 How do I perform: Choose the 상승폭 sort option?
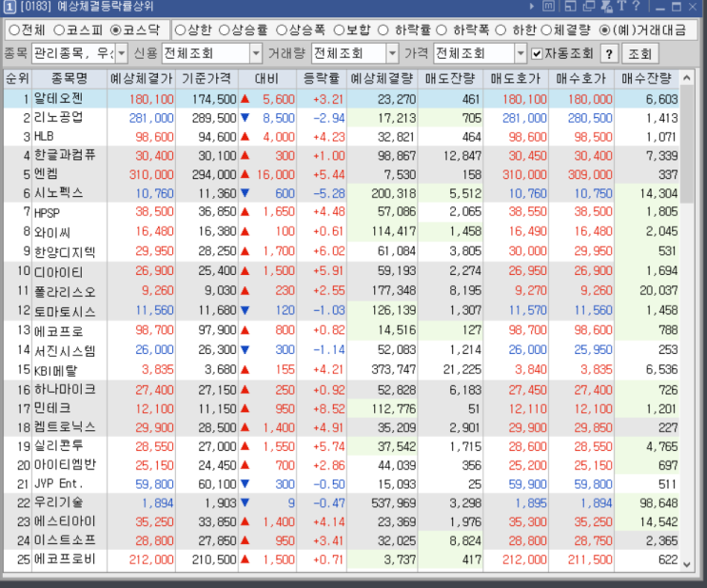click(x=301, y=30)
